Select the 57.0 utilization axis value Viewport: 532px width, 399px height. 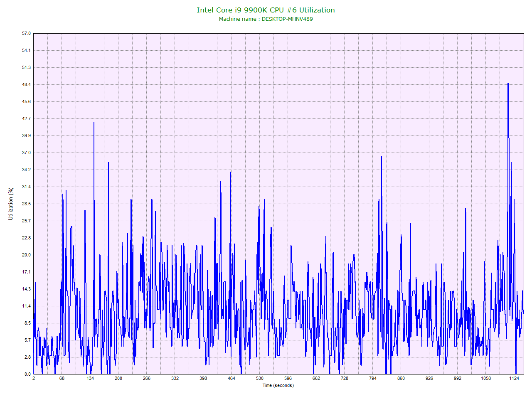27,33
